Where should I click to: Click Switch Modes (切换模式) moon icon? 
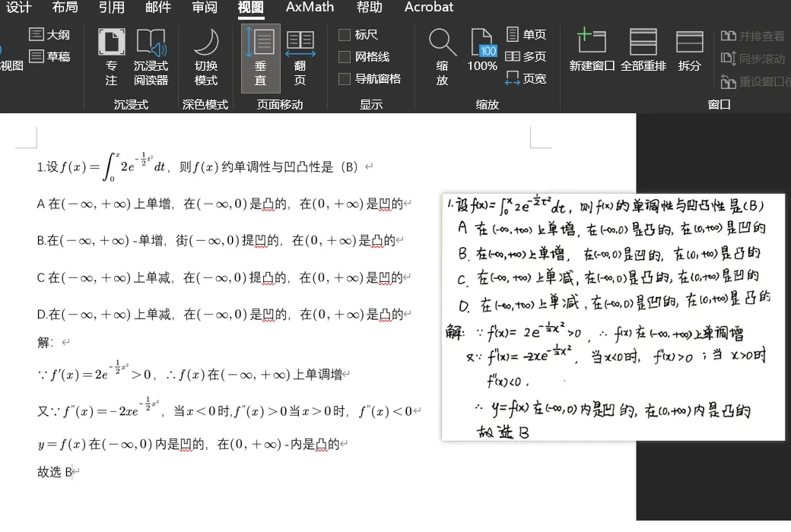tap(206, 58)
